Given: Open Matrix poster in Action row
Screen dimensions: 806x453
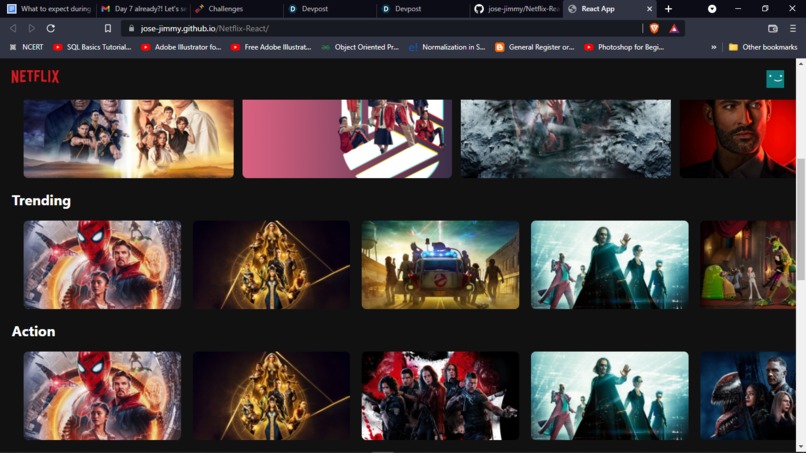Looking at the screenshot, I should pyautogui.click(x=610, y=395).
